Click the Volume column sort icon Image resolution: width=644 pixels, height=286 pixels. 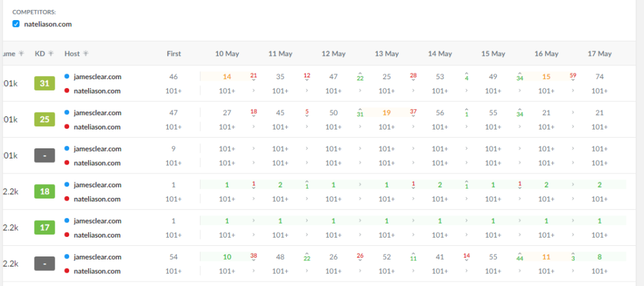(x=21, y=53)
